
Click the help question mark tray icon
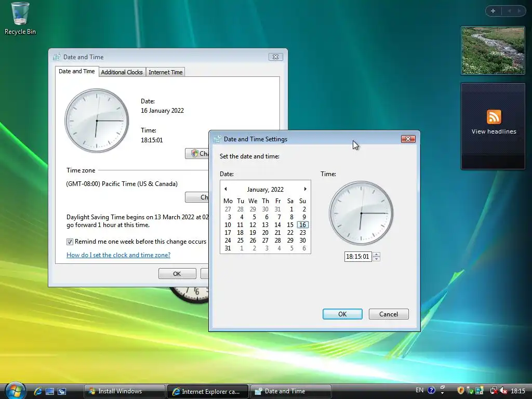pos(431,391)
